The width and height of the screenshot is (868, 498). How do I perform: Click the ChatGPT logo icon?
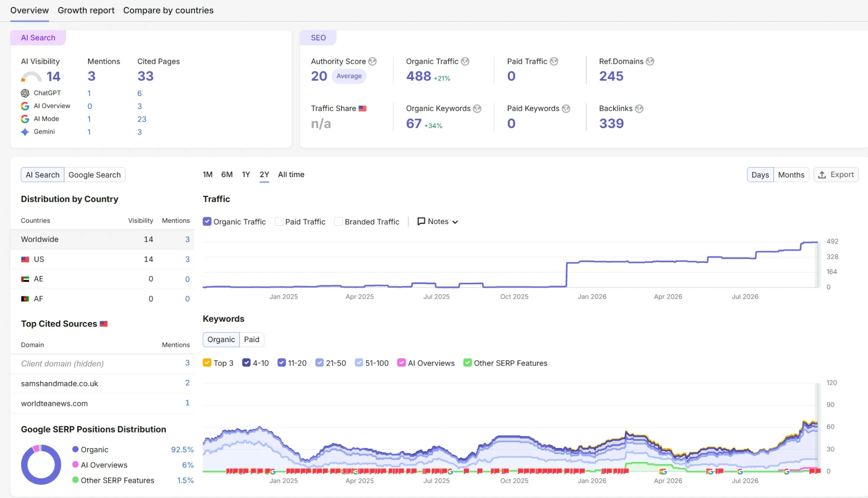(x=25, y=93)
